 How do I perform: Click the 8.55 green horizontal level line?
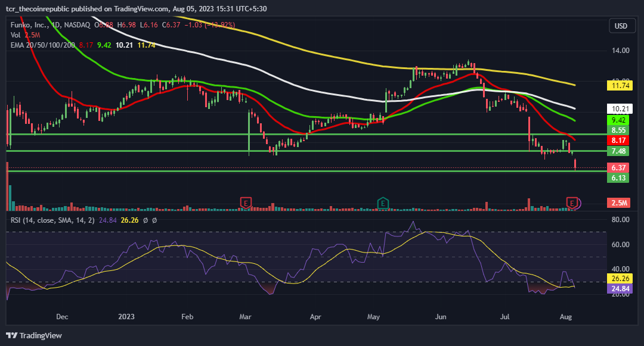click(x=306, y=134)
